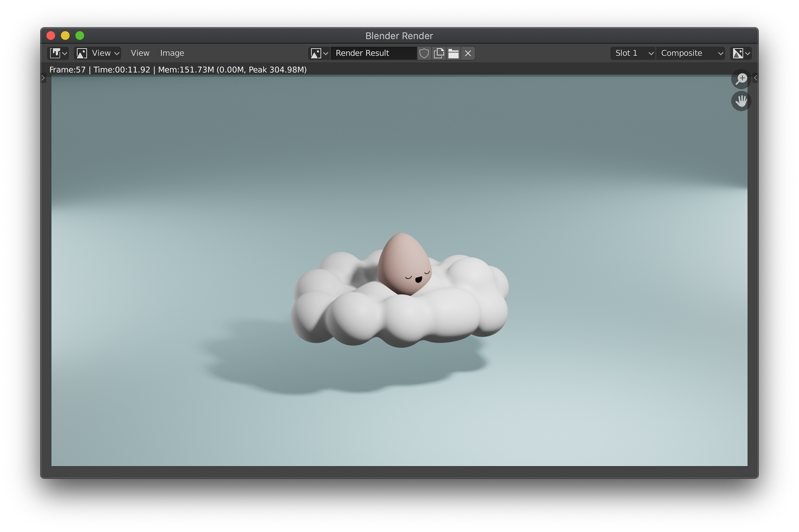
Task: Click the zoom magnifier gizmo
Action: click(741, 79)
